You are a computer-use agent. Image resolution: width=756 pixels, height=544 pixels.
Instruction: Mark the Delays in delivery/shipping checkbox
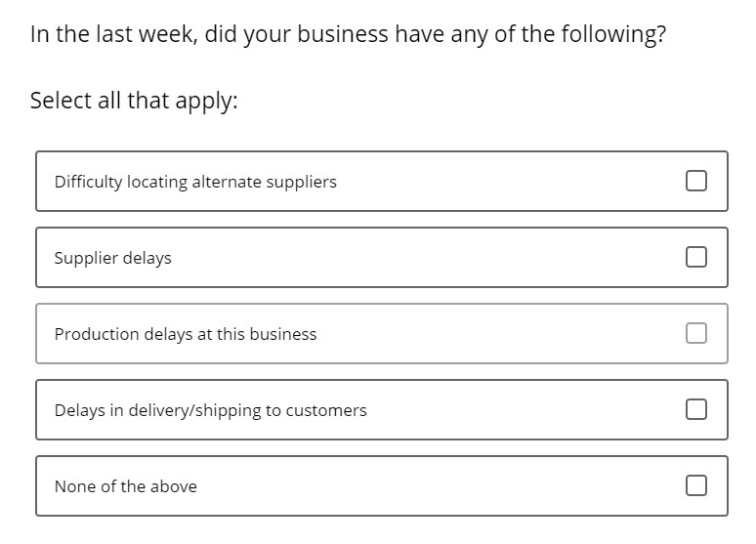[696, 409]
